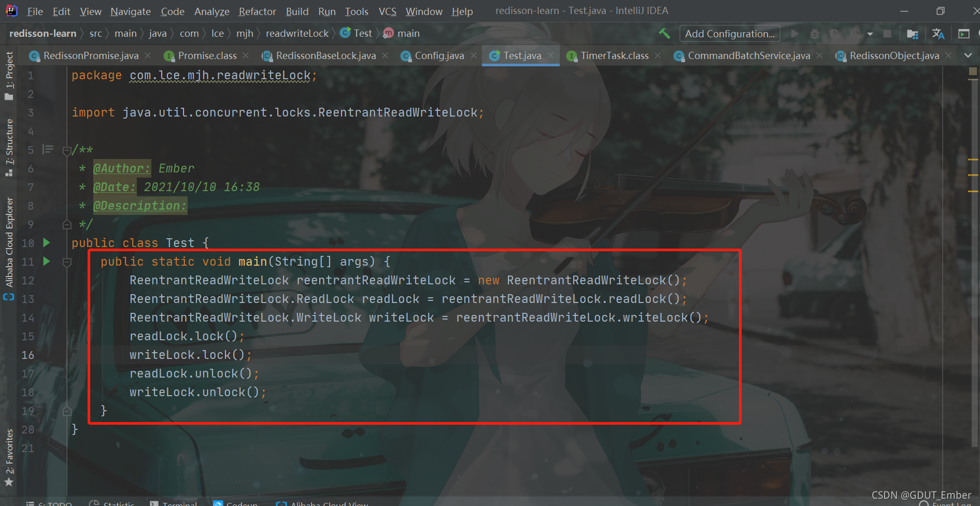Screen dimensions: 980x506
Task: Close the Promise.class tab
Action: pyautogui.click(x=246, y=55)
